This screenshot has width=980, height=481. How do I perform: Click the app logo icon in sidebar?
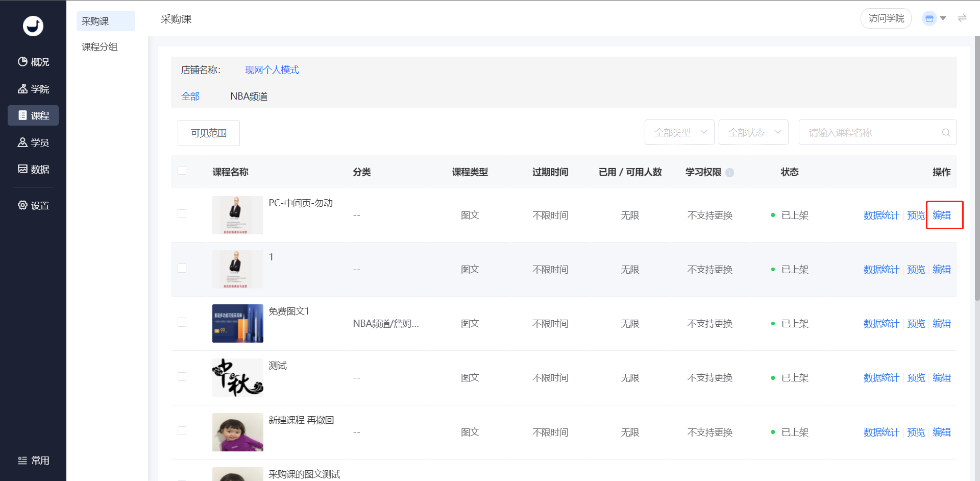33,26
